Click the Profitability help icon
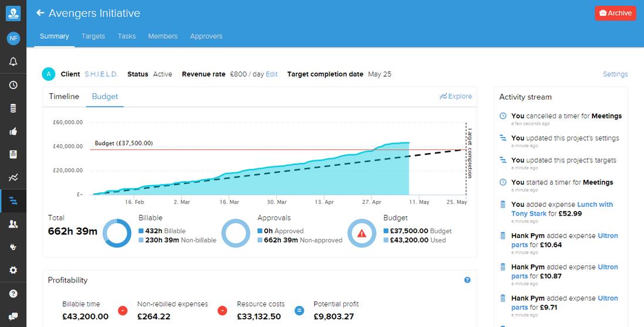644x327 pixels. click(467, 280)
